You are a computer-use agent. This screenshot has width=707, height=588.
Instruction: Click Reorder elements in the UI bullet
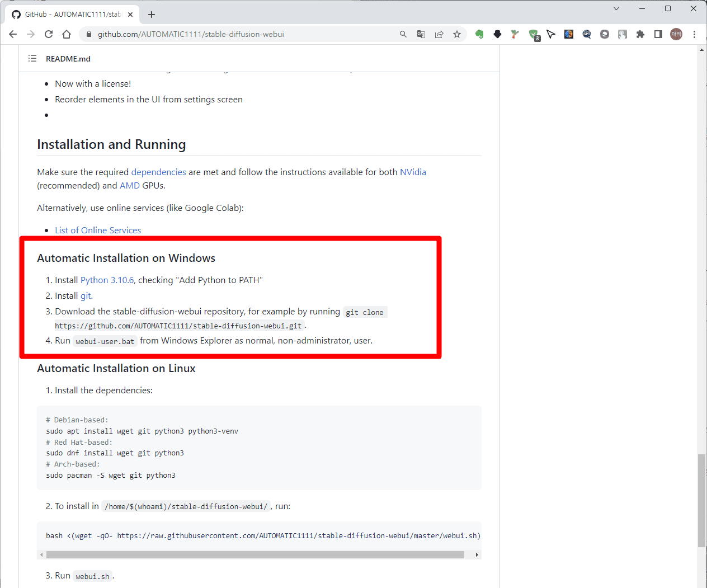[x=149, y=99]
